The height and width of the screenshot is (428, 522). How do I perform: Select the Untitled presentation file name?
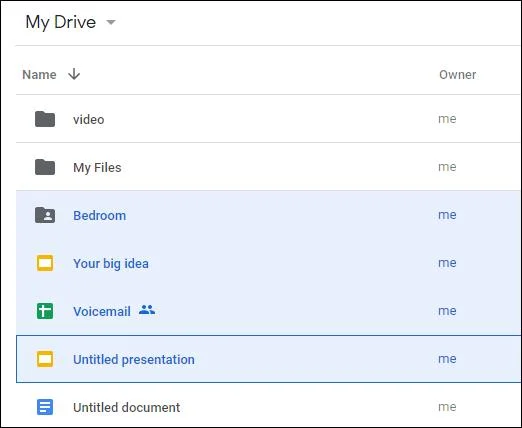(134, 360)
